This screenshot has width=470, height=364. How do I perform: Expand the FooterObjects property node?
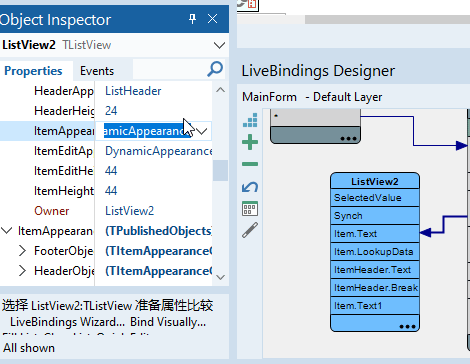(22, 251)
